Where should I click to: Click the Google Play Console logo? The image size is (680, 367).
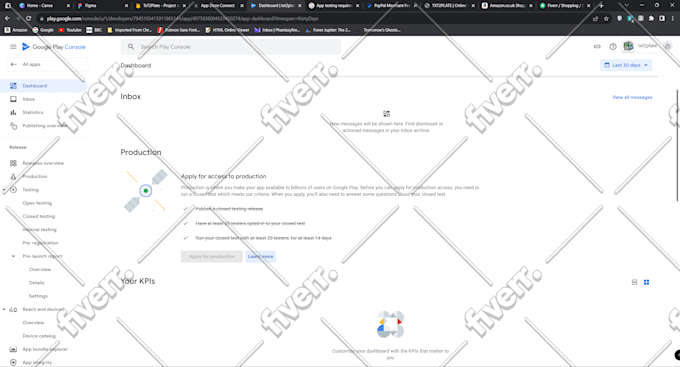pos(54,47)
